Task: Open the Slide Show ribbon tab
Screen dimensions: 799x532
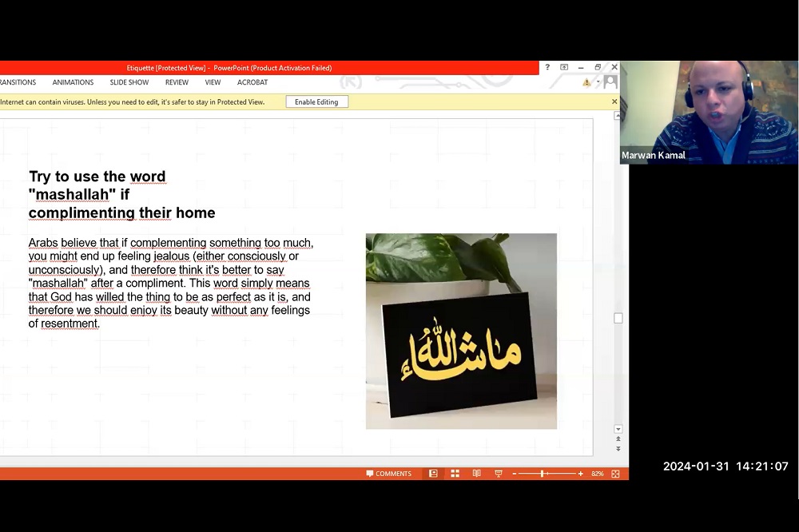Action: (129, 82)
